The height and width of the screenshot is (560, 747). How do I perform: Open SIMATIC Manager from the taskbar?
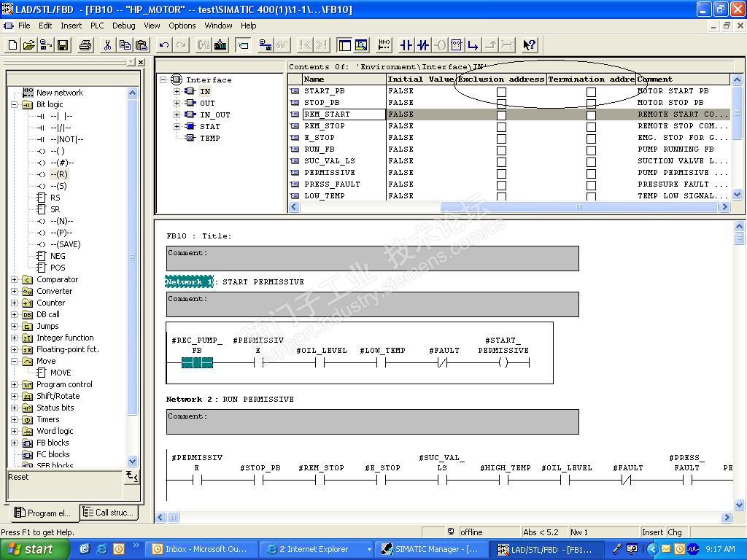tap(430, 549)
